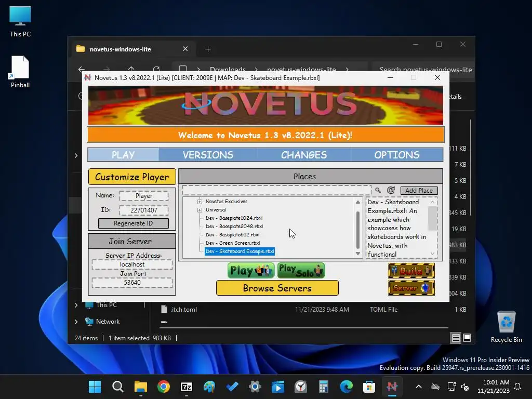This screenshot has height=399, width=532.
Task: Select Dev - Skateboard Example.rbxl
Action: (240, 251)
